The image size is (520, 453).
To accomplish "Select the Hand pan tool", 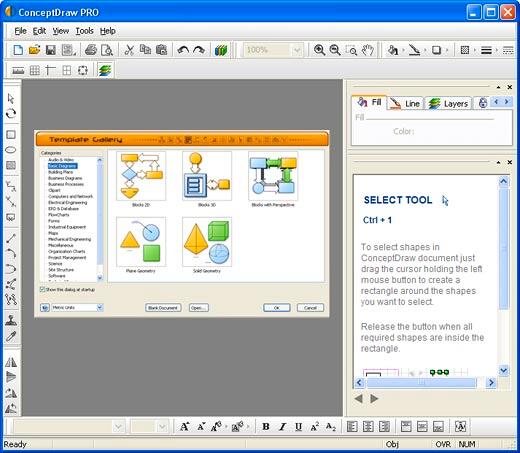I will (368, 50).
